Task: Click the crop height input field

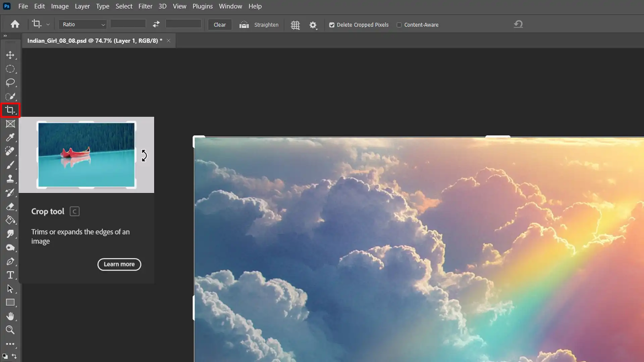Action: click(x=183, y=23)
